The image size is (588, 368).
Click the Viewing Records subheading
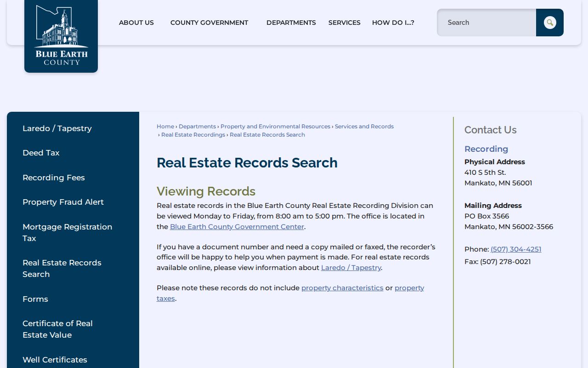point(206,191)
